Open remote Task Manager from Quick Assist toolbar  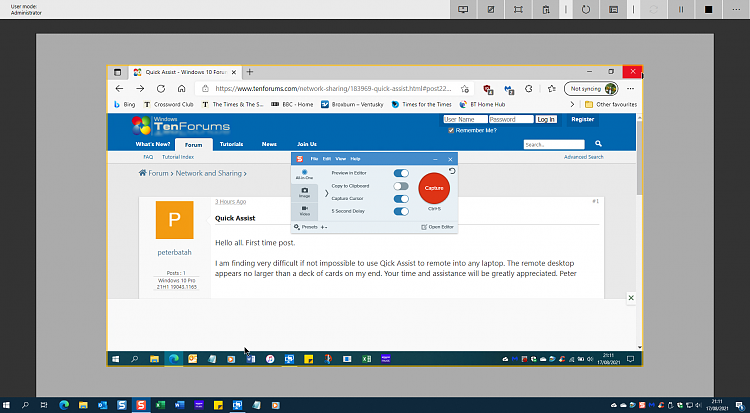coord(613,10)
